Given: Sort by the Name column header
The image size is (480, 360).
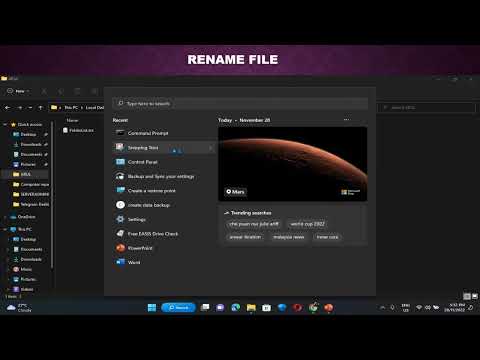Looking at the screenshot, I should [x=72, y=120].
